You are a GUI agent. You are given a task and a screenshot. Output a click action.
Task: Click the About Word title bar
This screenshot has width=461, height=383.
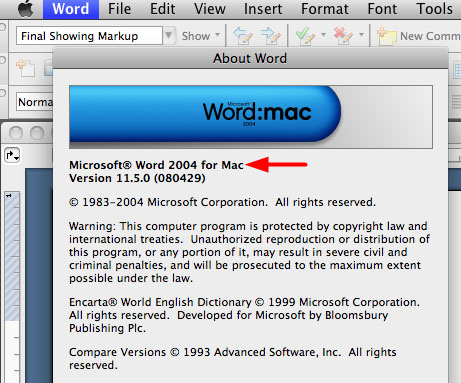(250, 58)
